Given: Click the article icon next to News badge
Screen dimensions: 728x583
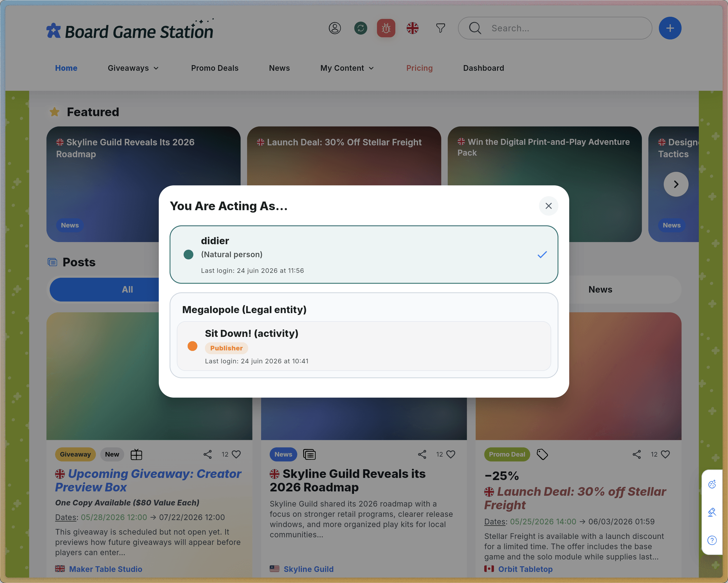Looking at the screenshot, I should 309,454.
